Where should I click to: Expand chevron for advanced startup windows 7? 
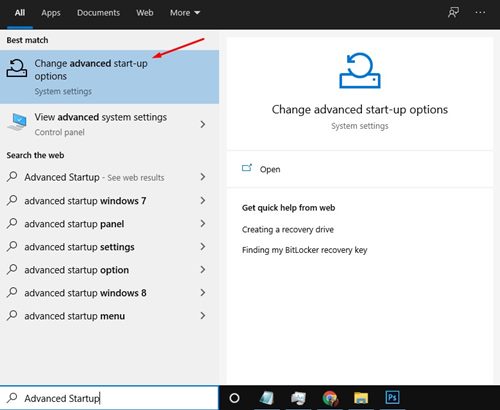click(x=203, y=200)
